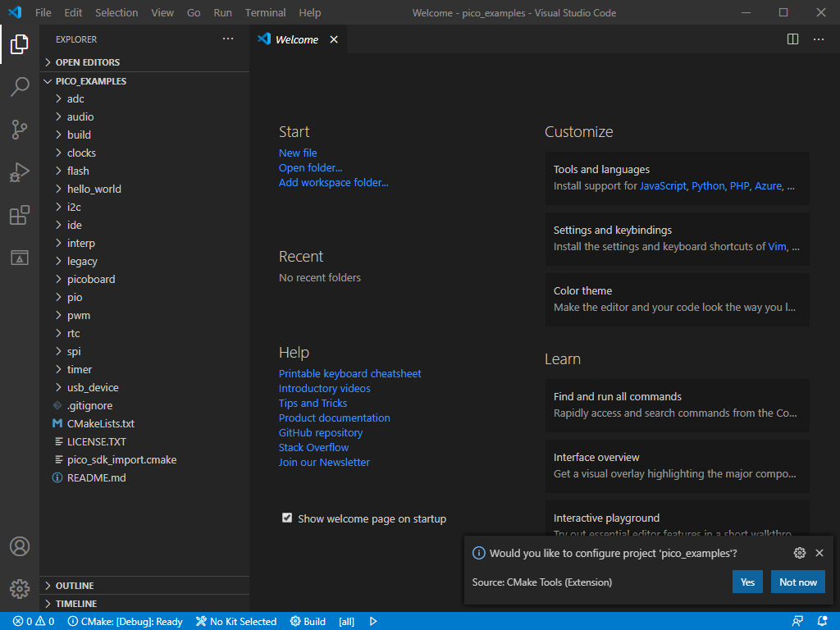Click the Interface overview card
The image size is (840, 630).
(x=677, y=466)
